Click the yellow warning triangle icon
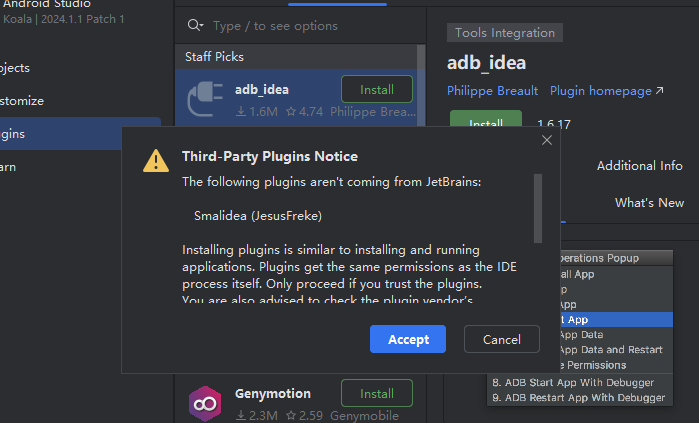 (156, 160)
